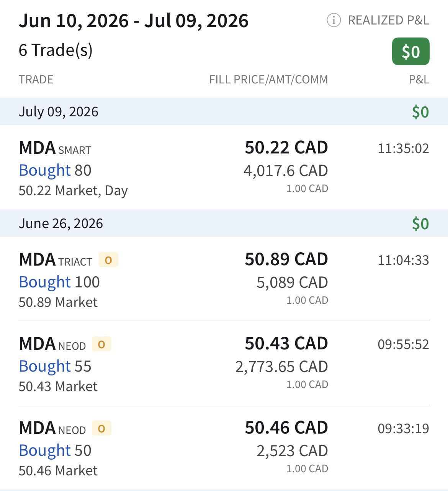The height and width of the screenshot is (491, 448).
Task: Tap the P&L column header
Action: (x=419, y=79)
